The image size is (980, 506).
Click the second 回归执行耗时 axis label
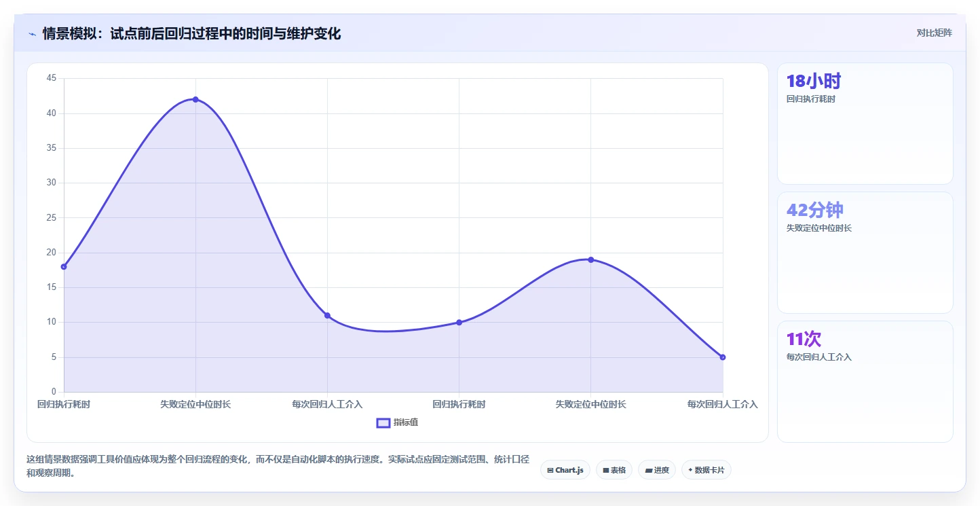pyautogui.click(x=459, y=404)
